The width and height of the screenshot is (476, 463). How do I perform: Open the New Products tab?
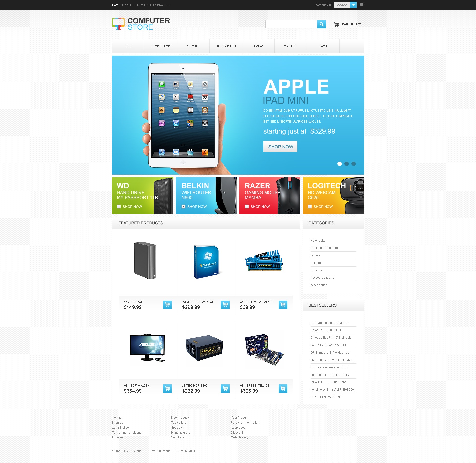tap(161, 46)
